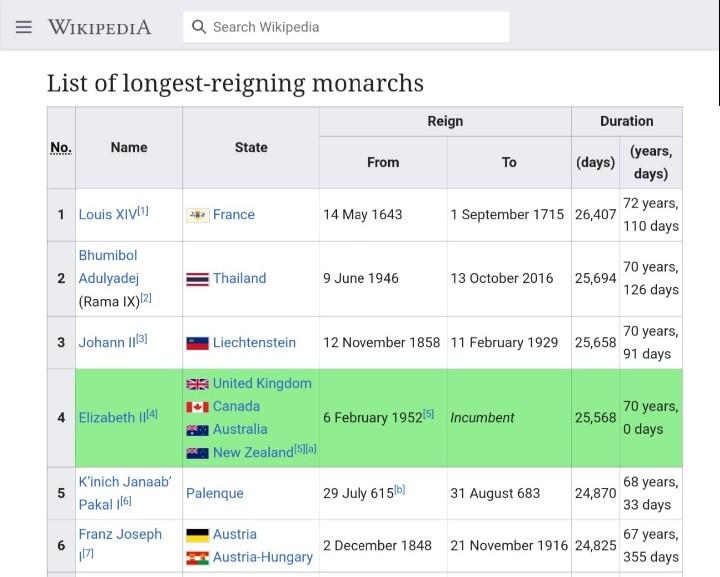The height and width of the screenshot is (577, 720).
Task: Click the Reign column header
Action: pyautogui.click(x=445, y=121)
